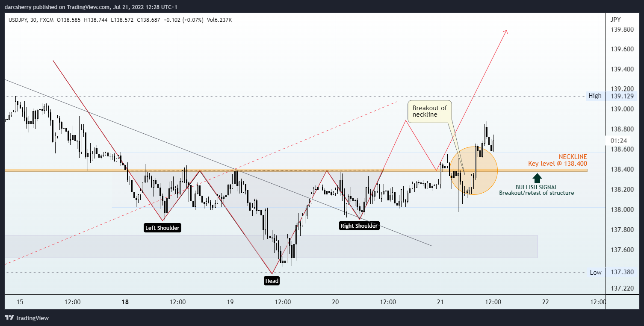Click the 'High' tag

(x=595, y=96)
